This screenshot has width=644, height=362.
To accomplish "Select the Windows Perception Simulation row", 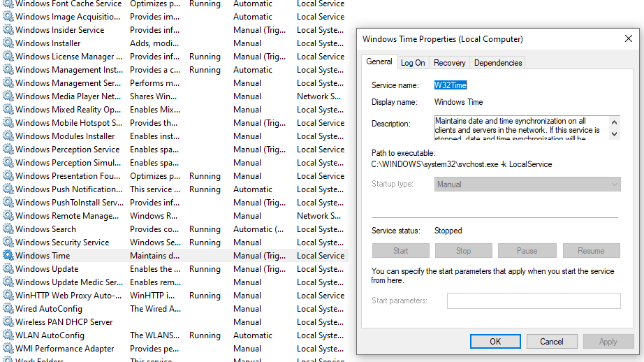I will 174,163.
